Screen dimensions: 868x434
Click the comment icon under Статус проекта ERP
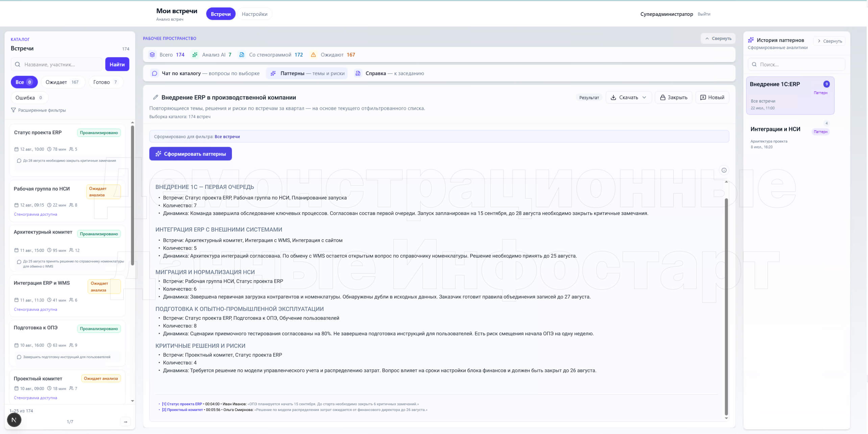click(x=19, y=161)
